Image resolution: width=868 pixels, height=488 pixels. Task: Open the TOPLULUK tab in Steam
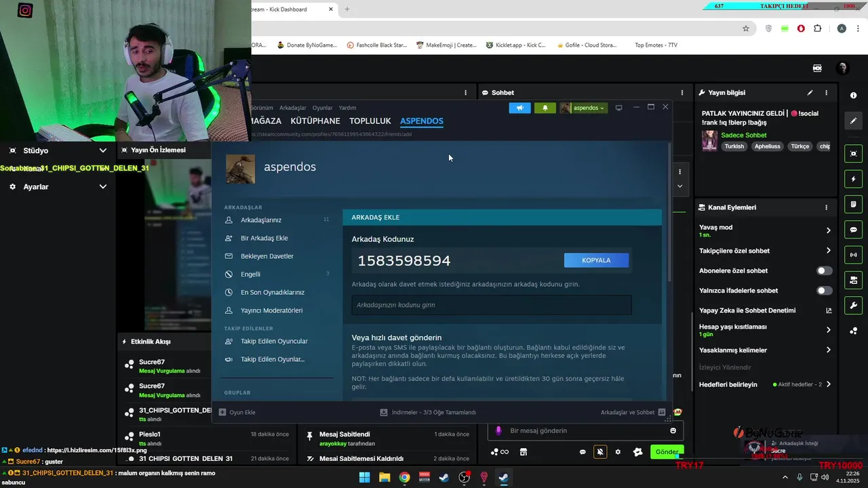coord(370,121)
